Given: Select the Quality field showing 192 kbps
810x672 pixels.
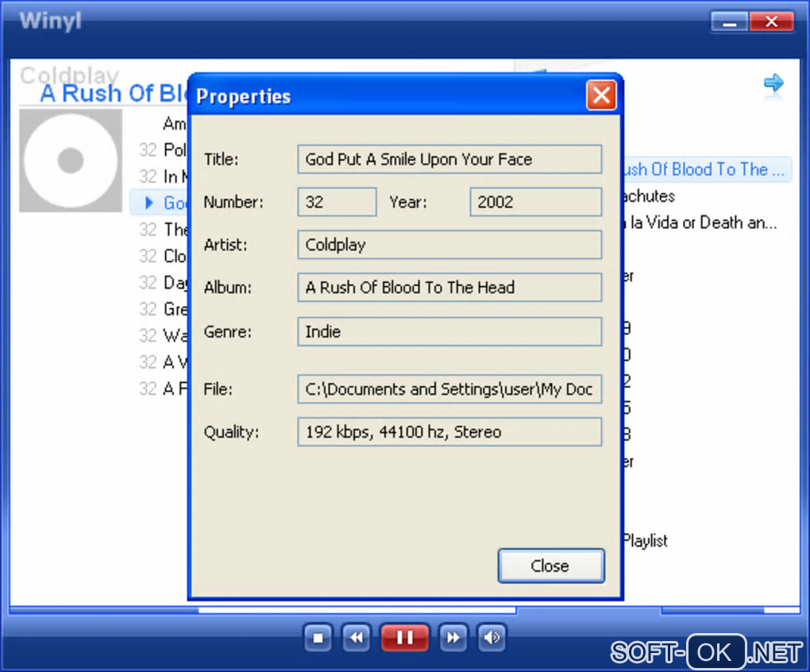Looking at the screenshot, I should (449, 432).
